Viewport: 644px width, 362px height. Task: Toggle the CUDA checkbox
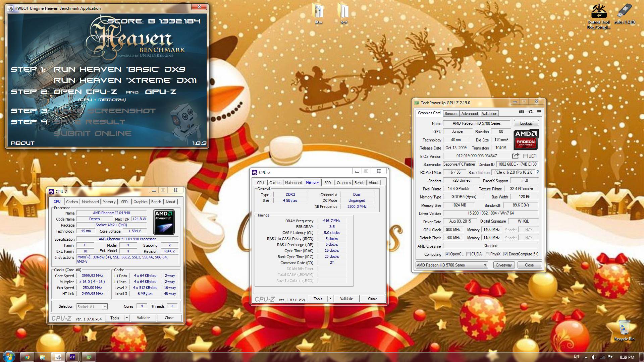[x=468, y=254]
